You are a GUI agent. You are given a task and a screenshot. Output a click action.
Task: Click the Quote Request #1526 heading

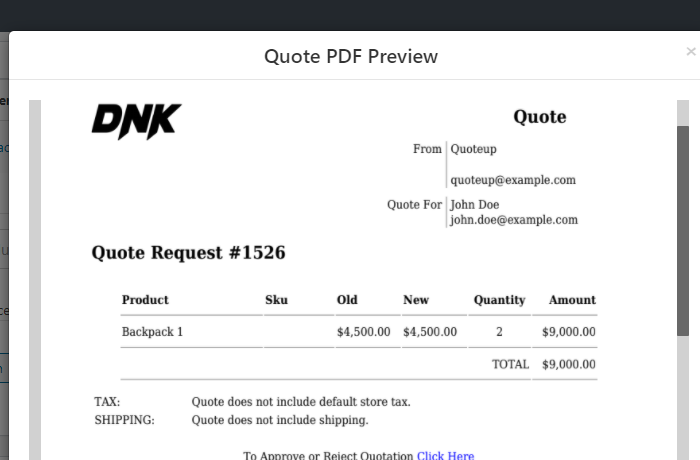click(188, 253)
